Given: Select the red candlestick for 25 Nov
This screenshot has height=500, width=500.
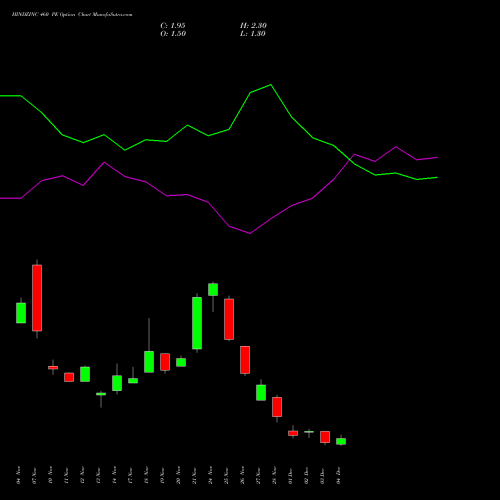Looking at the screenshot, I should (229, 319).
